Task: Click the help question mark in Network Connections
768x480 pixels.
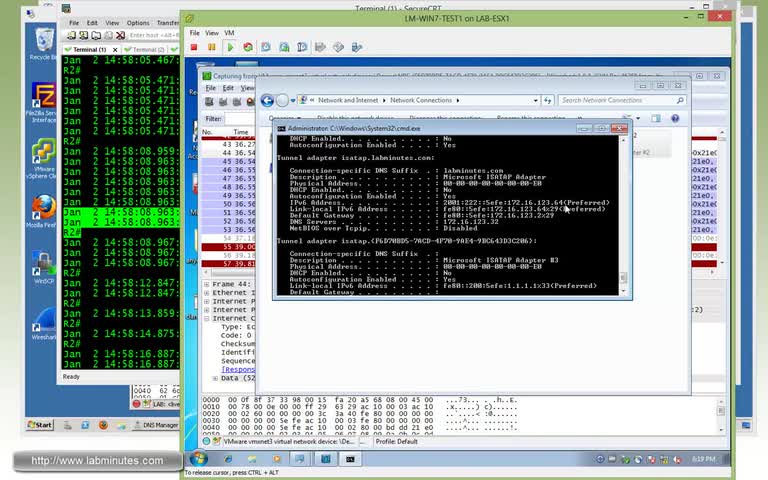Action: point(675,118)
